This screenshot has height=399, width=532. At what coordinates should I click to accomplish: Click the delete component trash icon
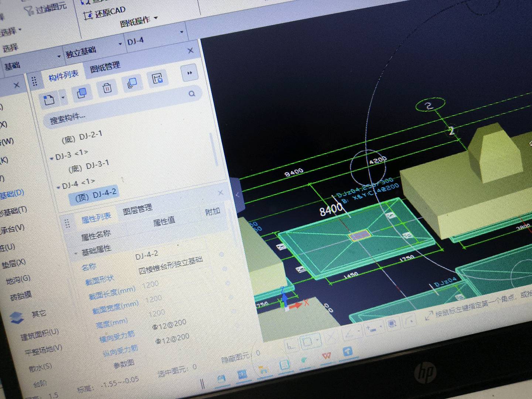(107, 88)
